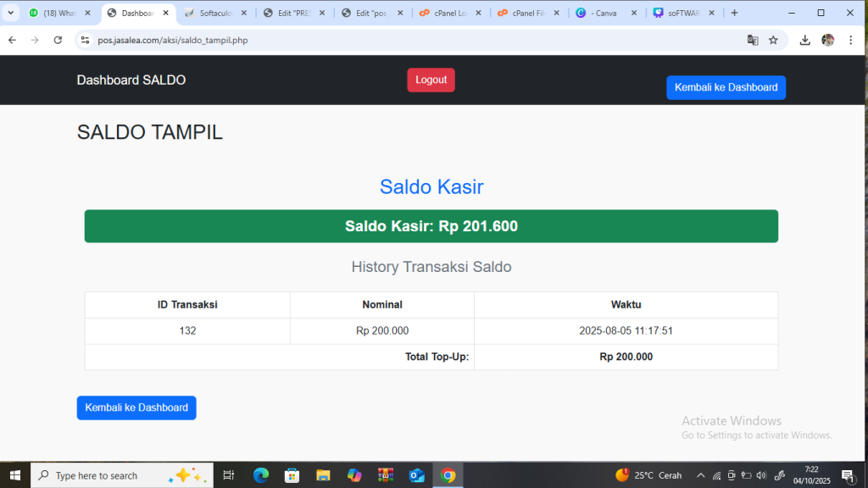
Task: Click the bottom Kembali ke Dashboard button
Action: [136, 408]
